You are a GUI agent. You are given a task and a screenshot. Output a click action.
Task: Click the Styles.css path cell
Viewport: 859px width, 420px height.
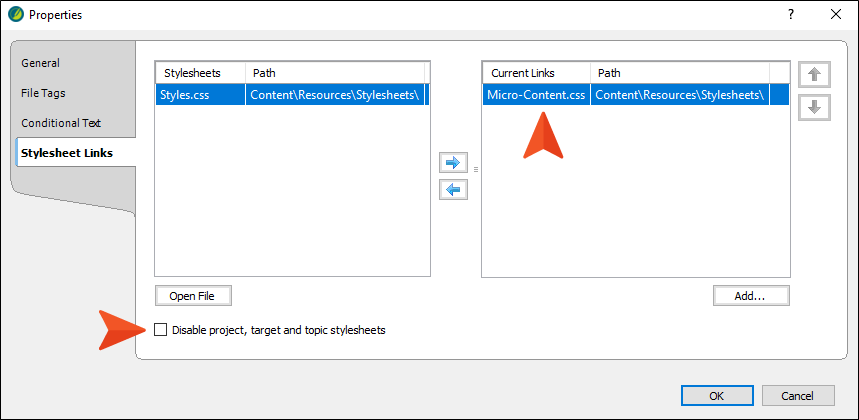click(335, 94)
